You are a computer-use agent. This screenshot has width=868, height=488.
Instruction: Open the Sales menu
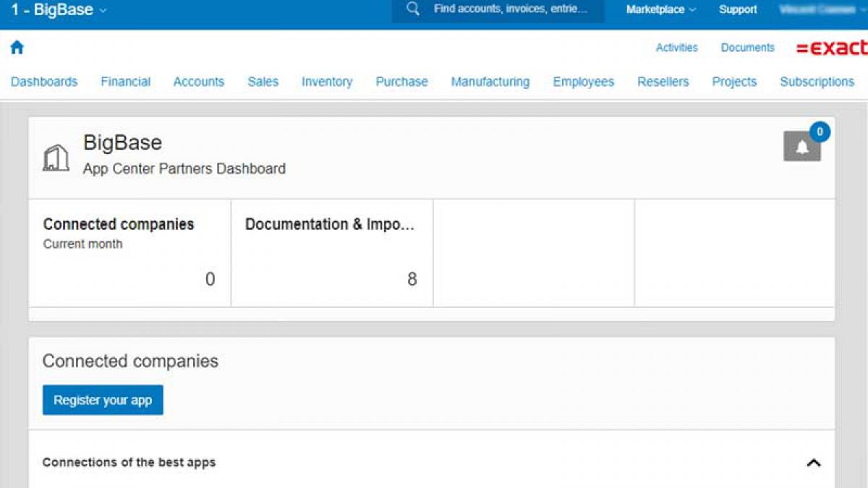pos(263,82)
